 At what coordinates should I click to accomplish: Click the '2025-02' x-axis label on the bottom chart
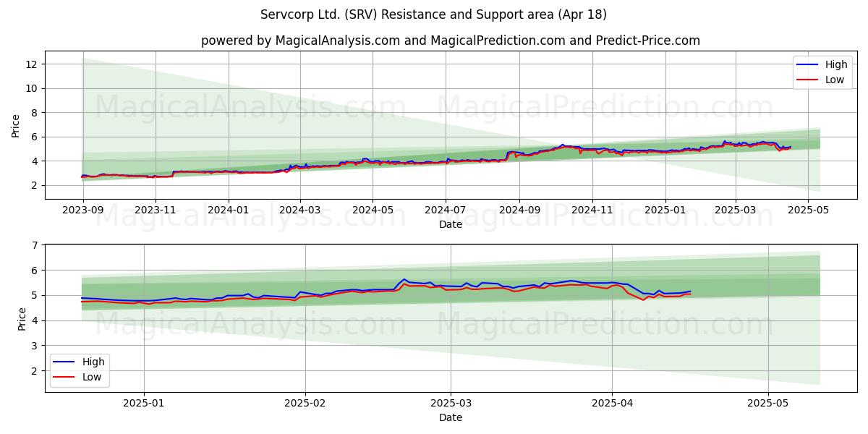(305, 403)
